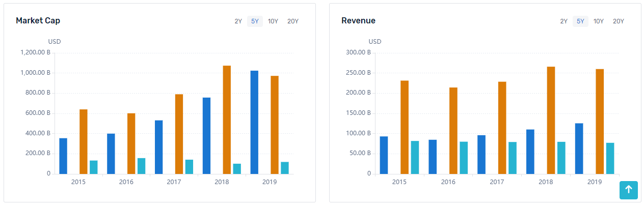Select 2Y range on Revenue chart
The height and width of the screenshot is (207, 644).
pos(563,21)
